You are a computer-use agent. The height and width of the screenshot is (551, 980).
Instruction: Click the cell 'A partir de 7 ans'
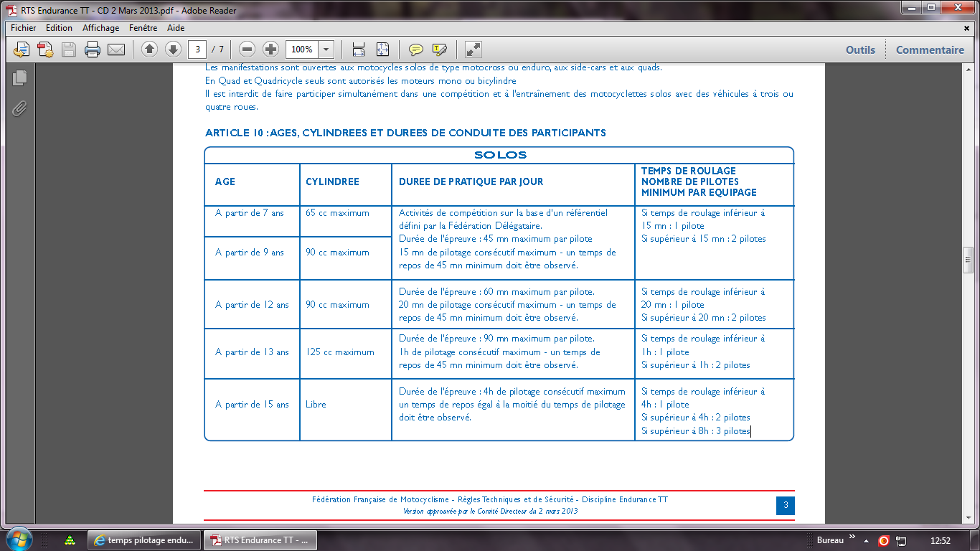[250, 213]
